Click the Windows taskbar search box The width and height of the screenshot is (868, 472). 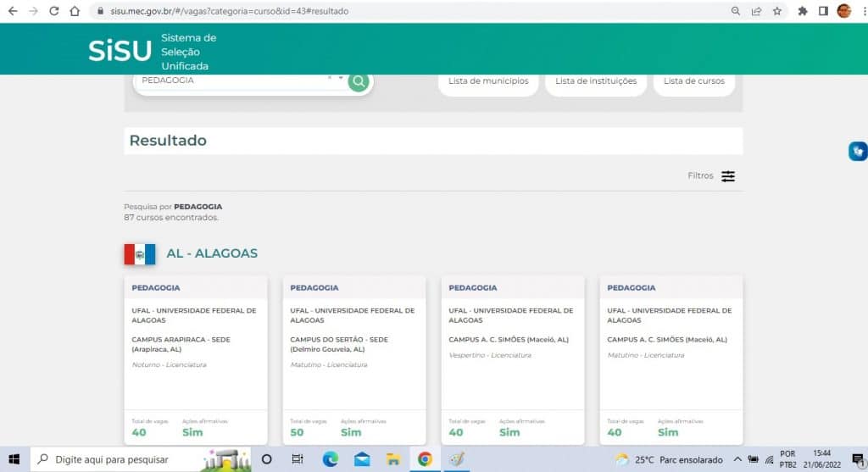coord(142,459)
